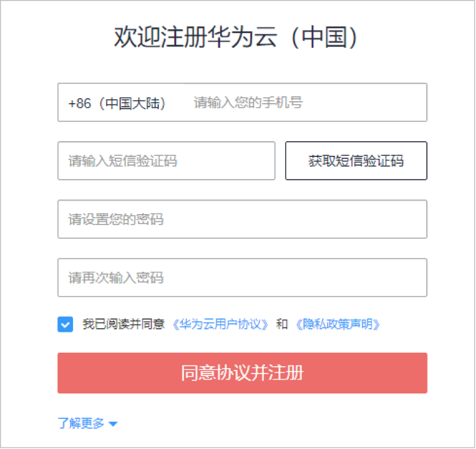Open the 《隐私政策声明》 link
This screenshot has width=476, height=449.
(x=337, y=324)
